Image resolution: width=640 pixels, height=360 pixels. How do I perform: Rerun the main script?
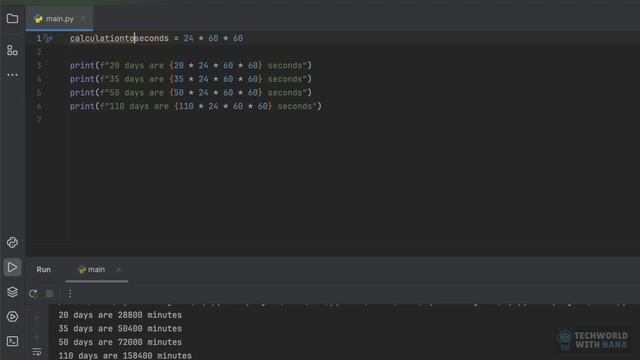click(x=33, y=293)
